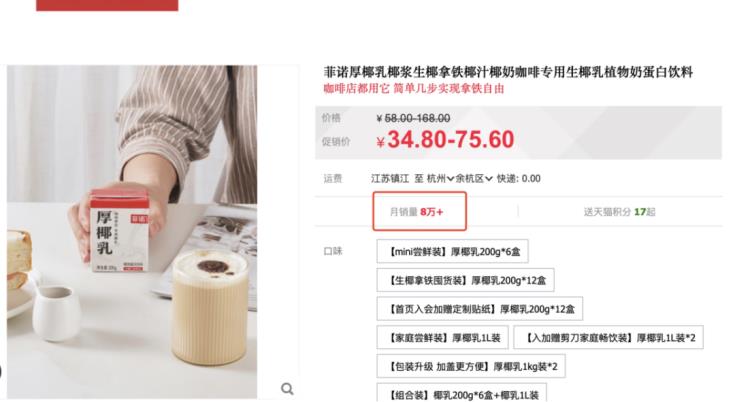The image size is (735, 402).
Task: Choose 【入加赠剪刀家庭畅饮装】厚椰乳1L装*2 option
Action: pos(608,337)
